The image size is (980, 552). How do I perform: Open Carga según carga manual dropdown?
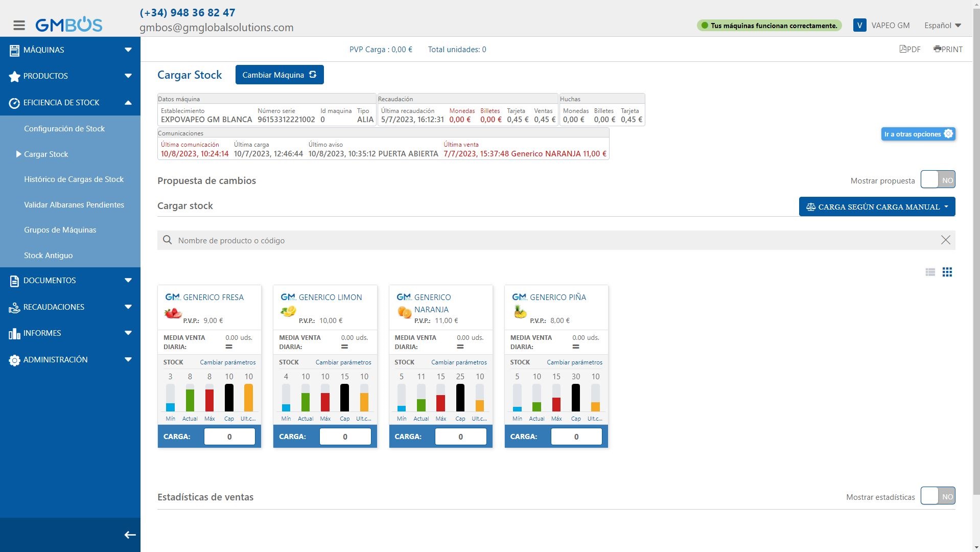pyautogui.click(x=876, y=207)
